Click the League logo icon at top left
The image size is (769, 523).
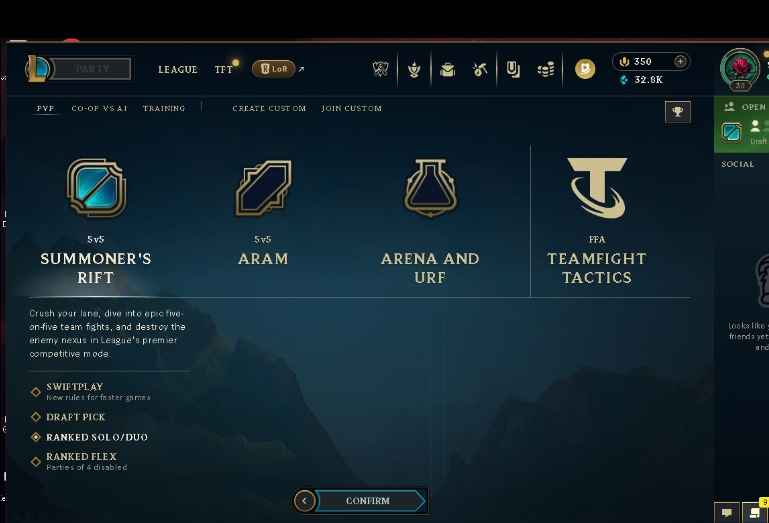[x=37, y=68]
